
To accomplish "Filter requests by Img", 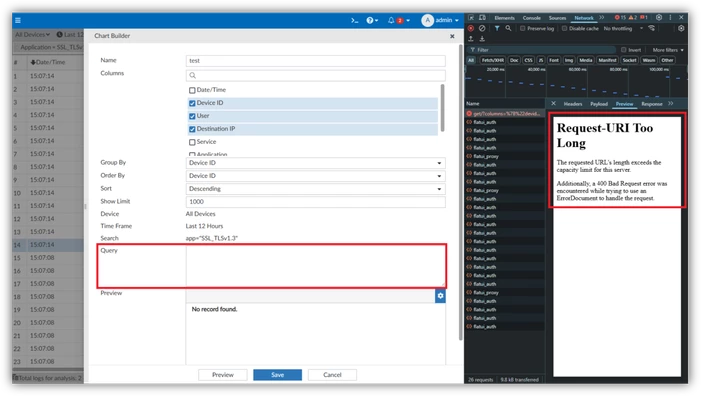I will point(569,60).
